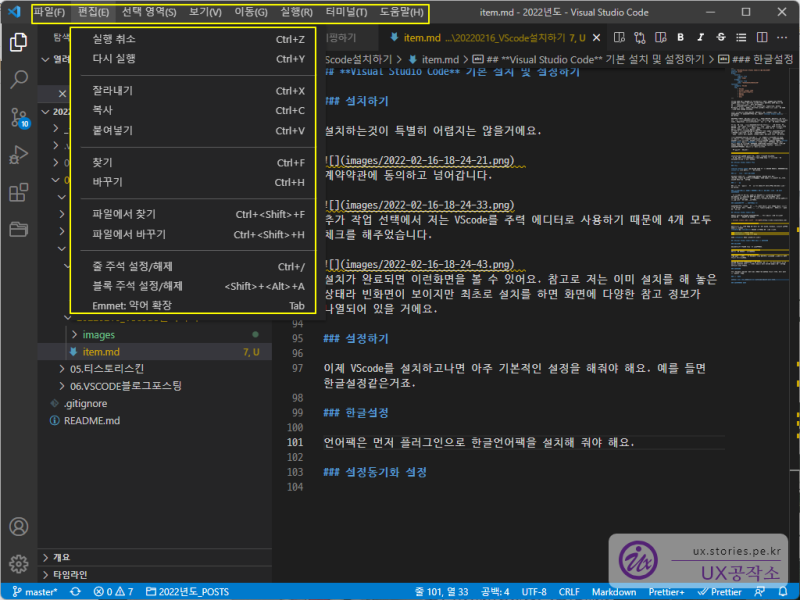This screenshot has width=800, height=600.
Task: Open the Run and Debug view
Action: pyautogui.click(x=18, y=155)
